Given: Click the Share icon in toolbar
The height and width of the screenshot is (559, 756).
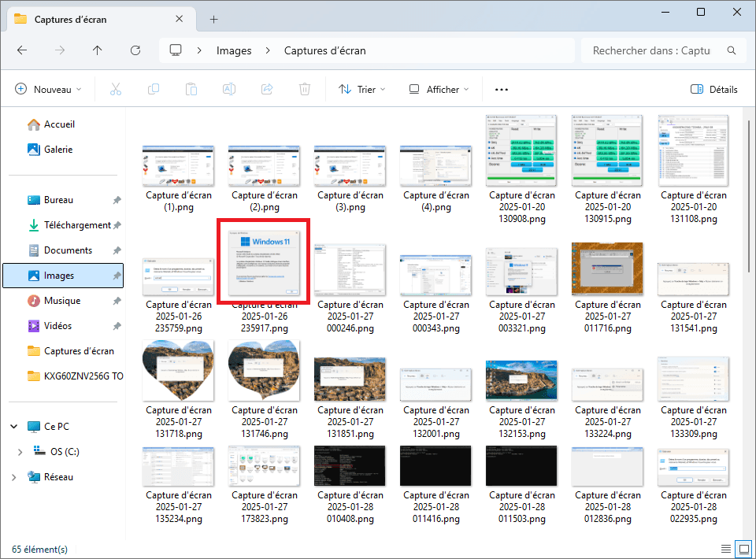Looking at the screenshot, I should point(267,89).
